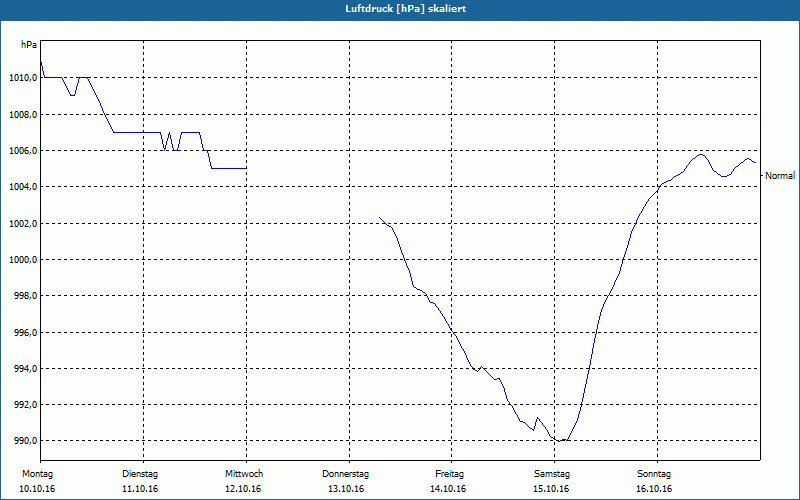Image resolution: width=800 pixels, height=500 pixels.
Task: Select the 'Freitag' day label
Action: click(449, 474)
